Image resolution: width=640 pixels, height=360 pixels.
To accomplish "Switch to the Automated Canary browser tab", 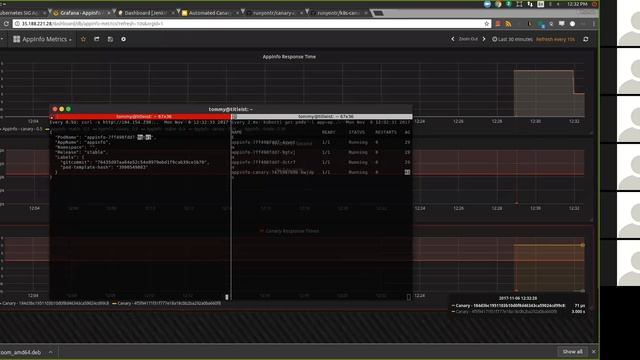I will [210, 13].
